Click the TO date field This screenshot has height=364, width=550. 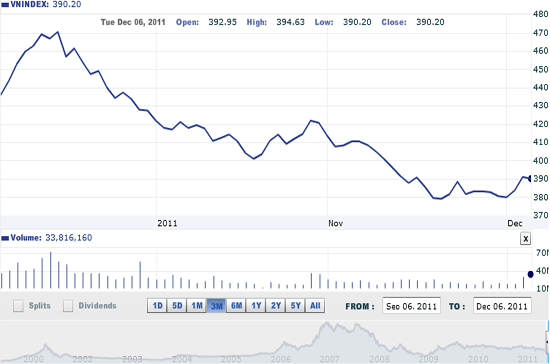(x=502, y=306)
